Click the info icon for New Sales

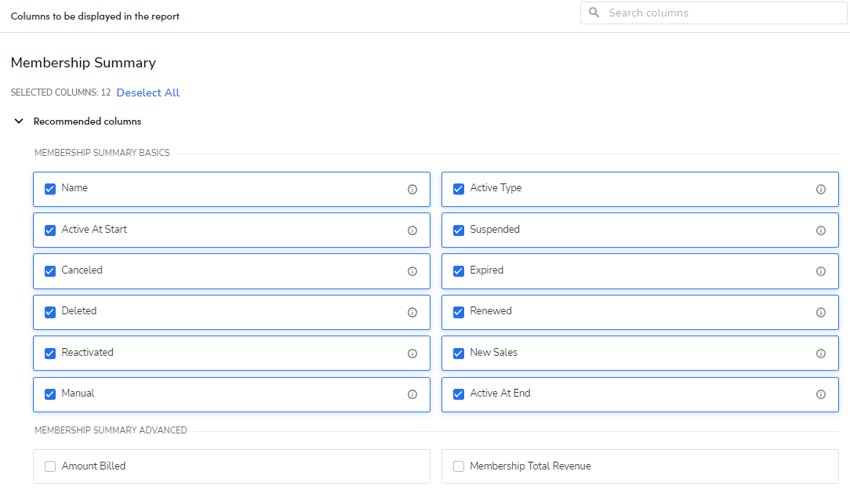821,354
